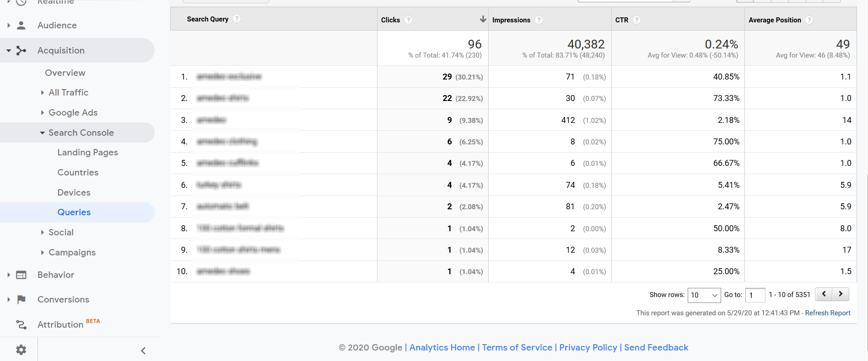Go to previous page of results
Image resolution: width=868 pixels, height=361 pixels.
[824, 294]
